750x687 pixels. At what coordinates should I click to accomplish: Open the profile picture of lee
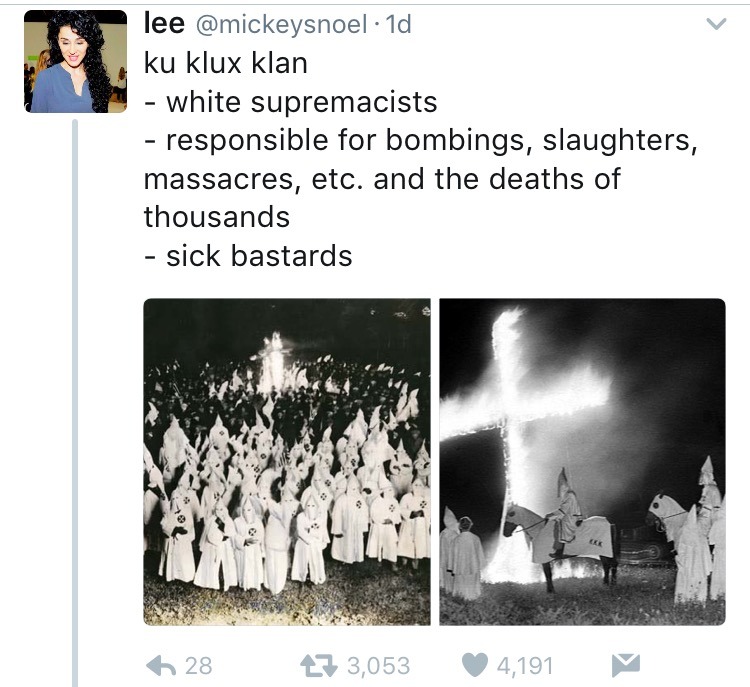(76, 61)
